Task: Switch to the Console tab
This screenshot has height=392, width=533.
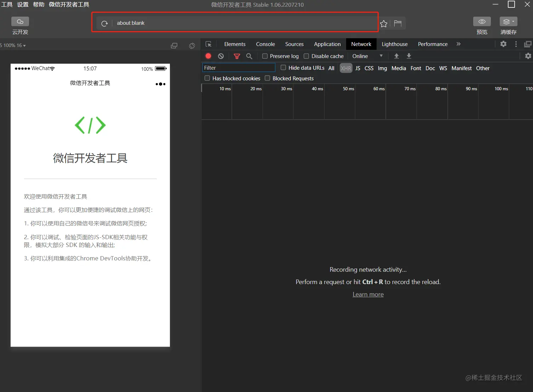Action: click(x=265, y=44)
